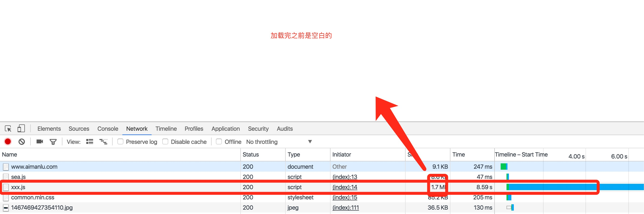Viewport: 644px width, 214px height.
Task: Follow the (index):111 initiator link
Action: point(345,207)
